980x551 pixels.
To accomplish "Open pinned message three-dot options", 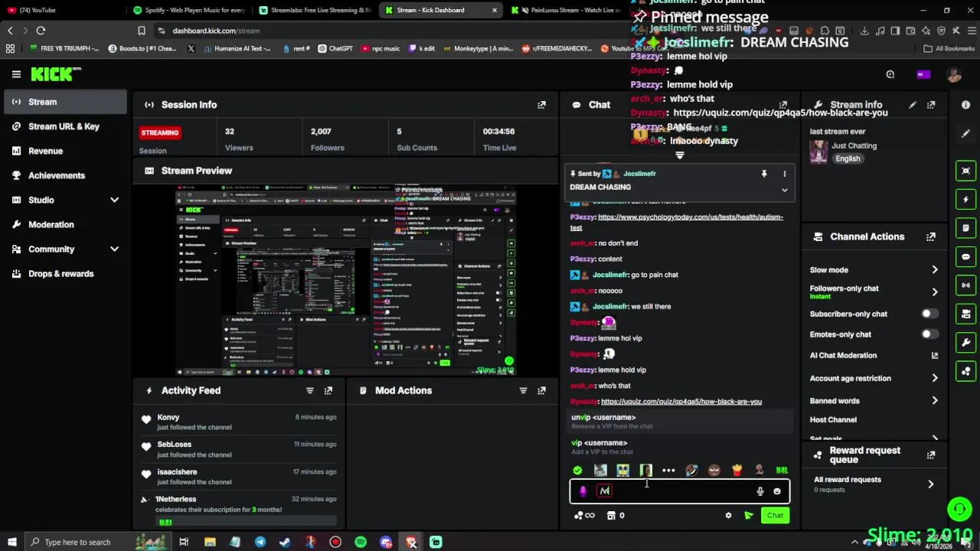I will tap(784, 174).
